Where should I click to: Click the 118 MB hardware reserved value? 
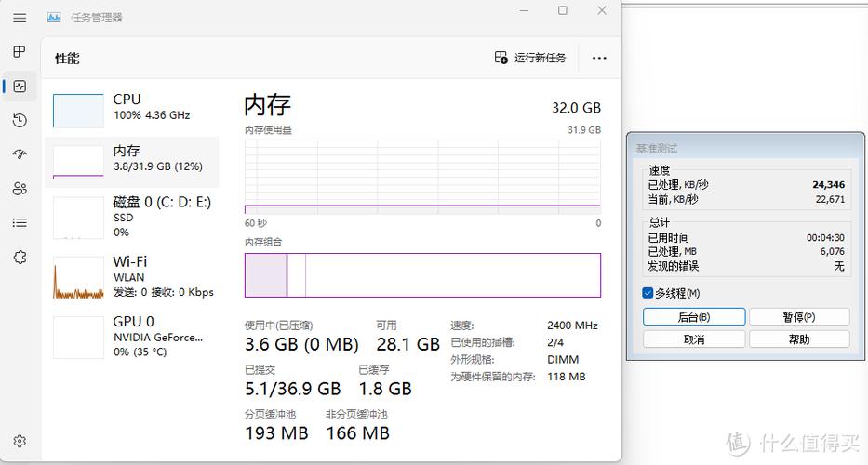pyautogui.click(x=567, y=377)
